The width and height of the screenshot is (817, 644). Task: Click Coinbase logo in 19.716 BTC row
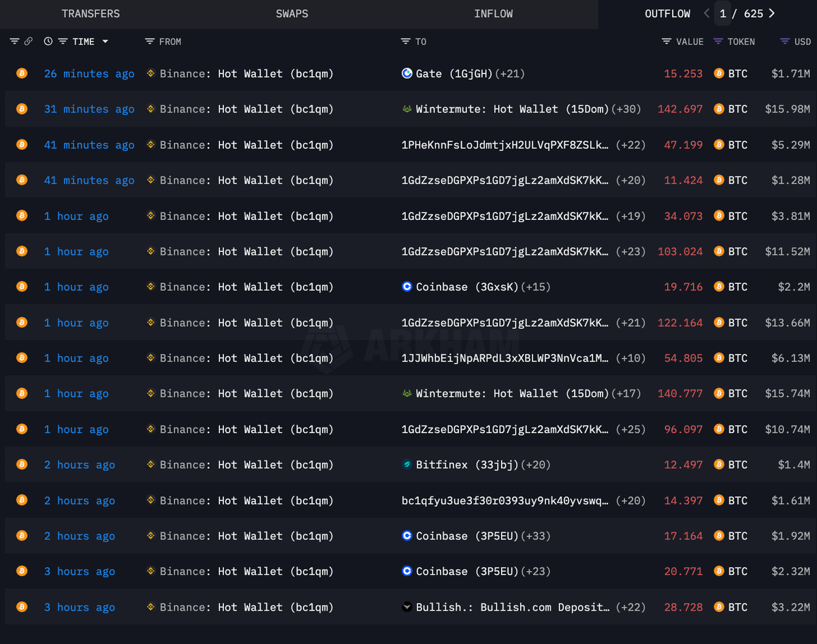[x=407, y=287]
